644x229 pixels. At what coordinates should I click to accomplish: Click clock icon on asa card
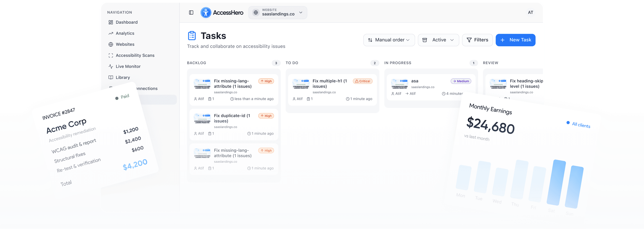click(x=443, y=94)
